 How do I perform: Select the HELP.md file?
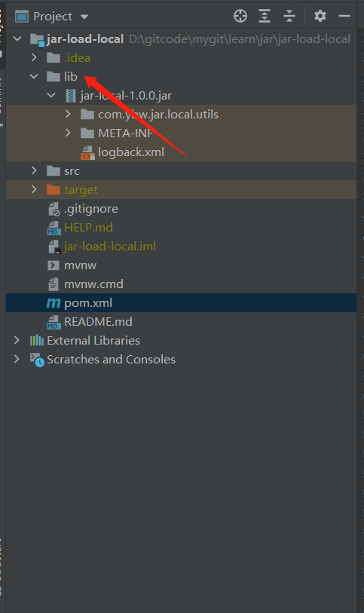pos(88,228)
